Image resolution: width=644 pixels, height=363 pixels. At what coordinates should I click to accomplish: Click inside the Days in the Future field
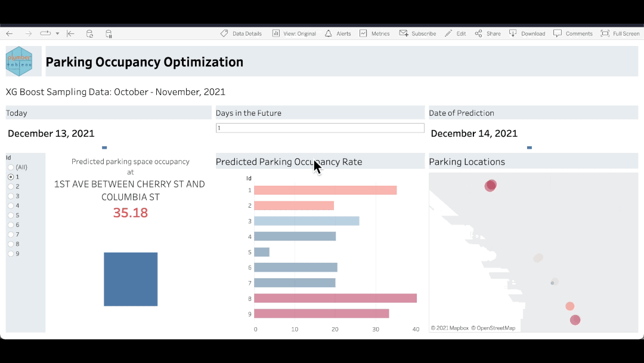pyautogui.click(x=320, y=128)
